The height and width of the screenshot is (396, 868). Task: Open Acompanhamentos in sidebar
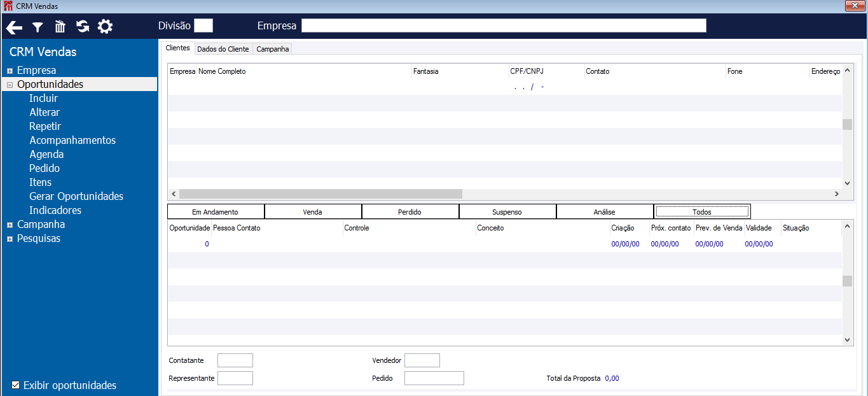coord(72,141)
